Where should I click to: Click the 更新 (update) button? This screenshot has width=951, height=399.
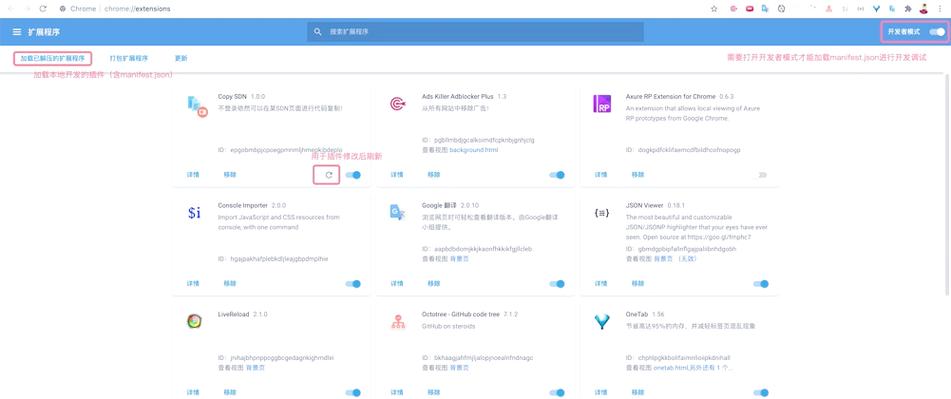coord(181,59)
